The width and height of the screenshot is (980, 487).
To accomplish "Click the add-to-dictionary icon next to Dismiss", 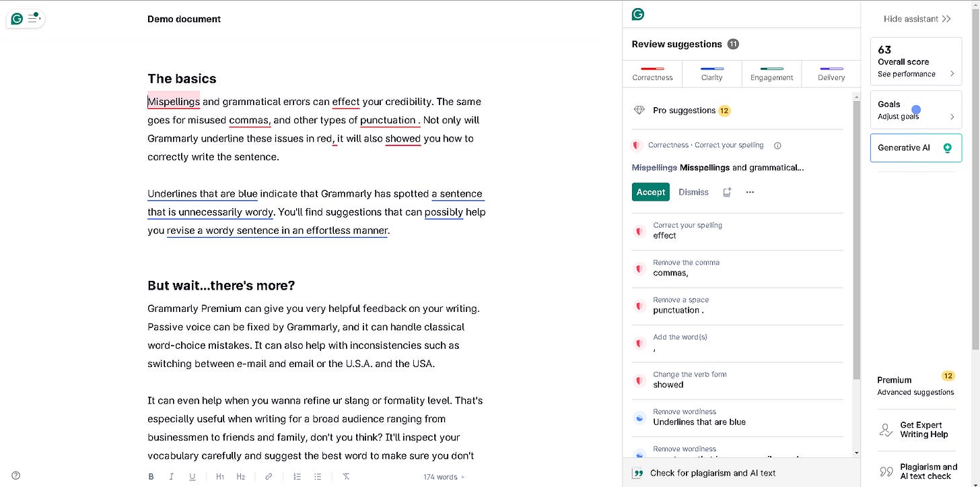I will coord(727,192).
